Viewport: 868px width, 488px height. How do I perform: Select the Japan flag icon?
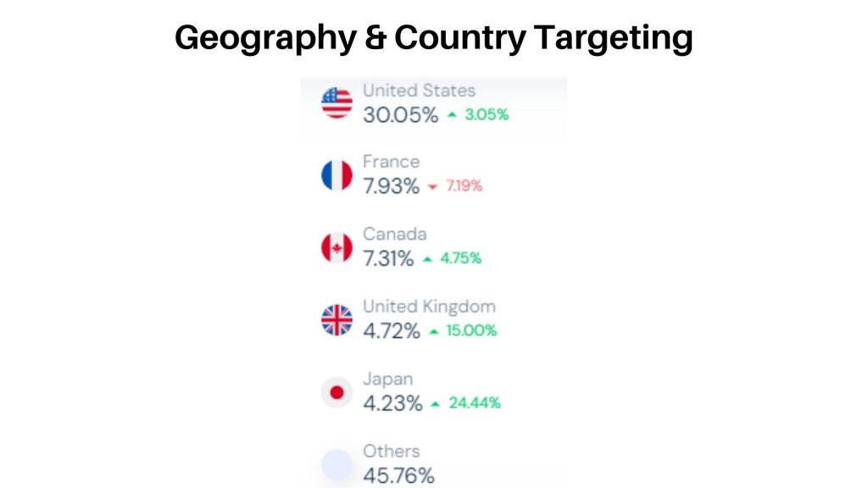[337, 392]
